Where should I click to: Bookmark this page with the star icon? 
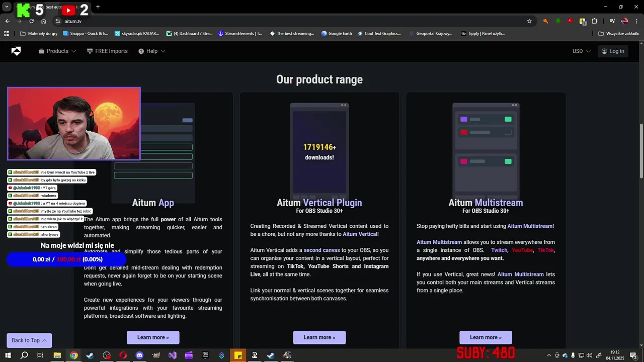(529, 21)
